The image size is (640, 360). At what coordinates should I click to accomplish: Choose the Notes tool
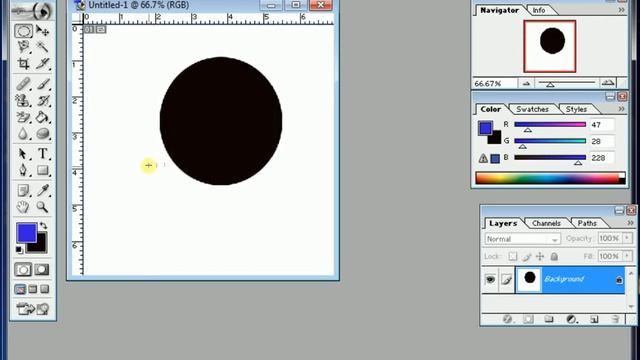[23, 190]
